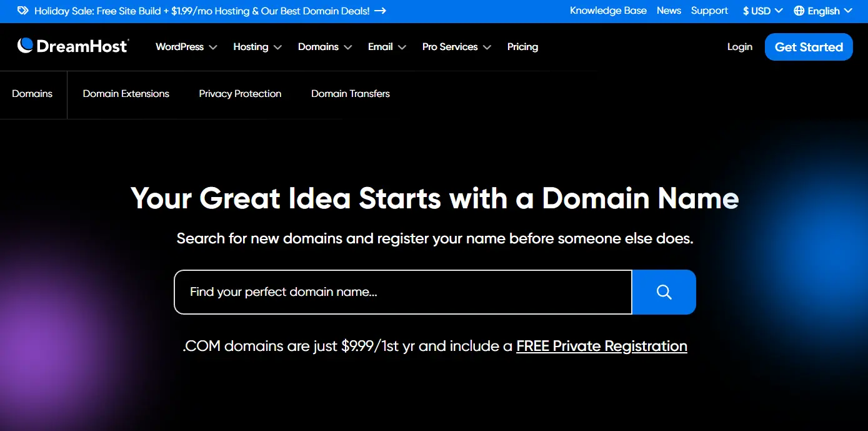
Task: Click the magnifier search button
Action: point(664,292)
